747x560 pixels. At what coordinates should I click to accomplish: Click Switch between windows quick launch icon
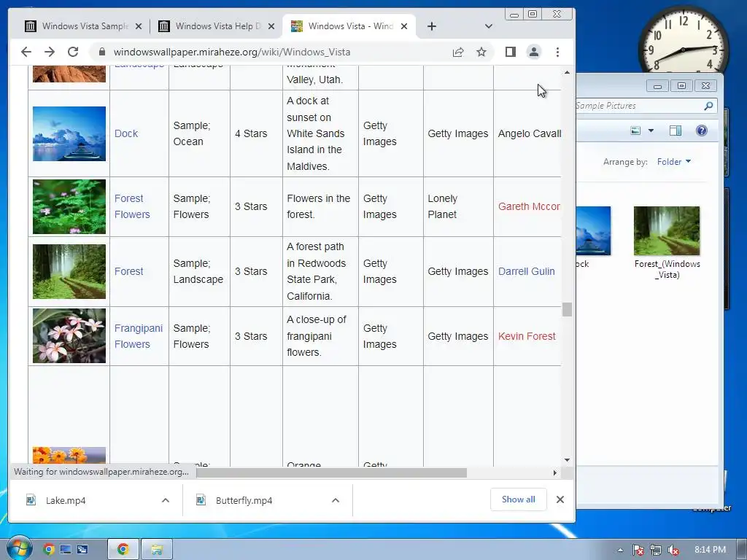coord(82,550)
